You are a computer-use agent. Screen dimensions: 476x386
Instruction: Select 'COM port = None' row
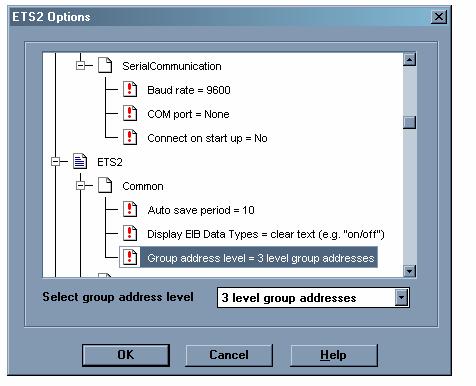click(x=188, y=114)
